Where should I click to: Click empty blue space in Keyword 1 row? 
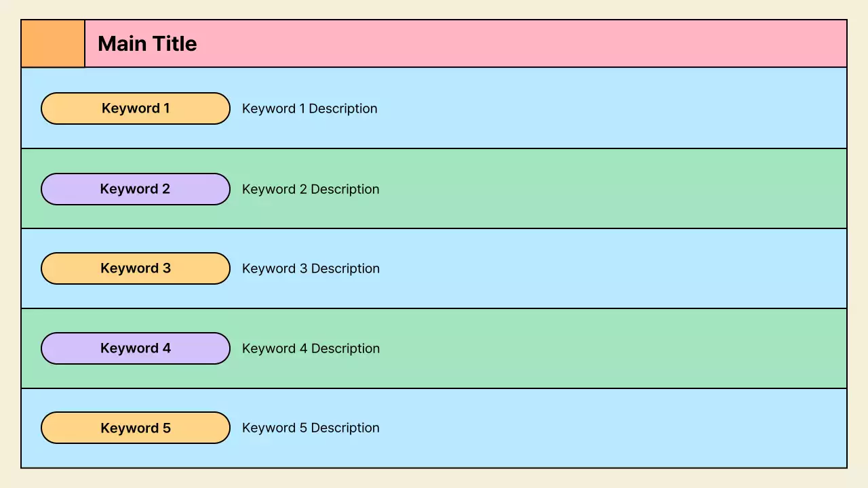(610, 108)
